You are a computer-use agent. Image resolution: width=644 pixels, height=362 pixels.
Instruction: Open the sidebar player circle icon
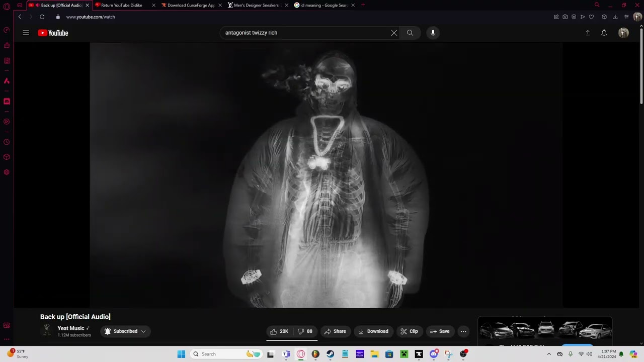[7, 122]
